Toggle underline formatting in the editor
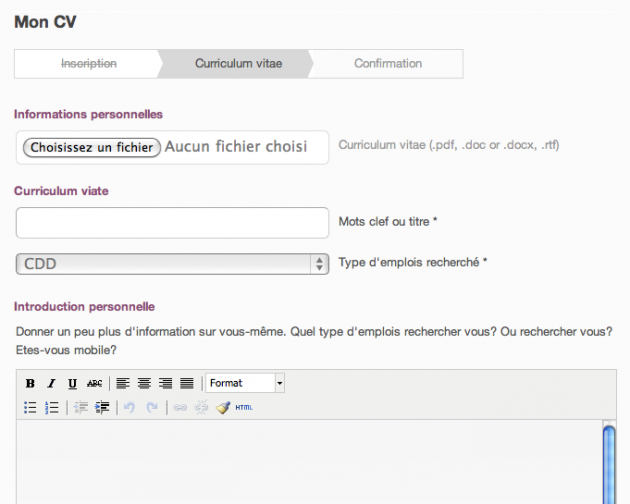Image resolution: width=630 pixels, height=504 pixels. point(72,383)
